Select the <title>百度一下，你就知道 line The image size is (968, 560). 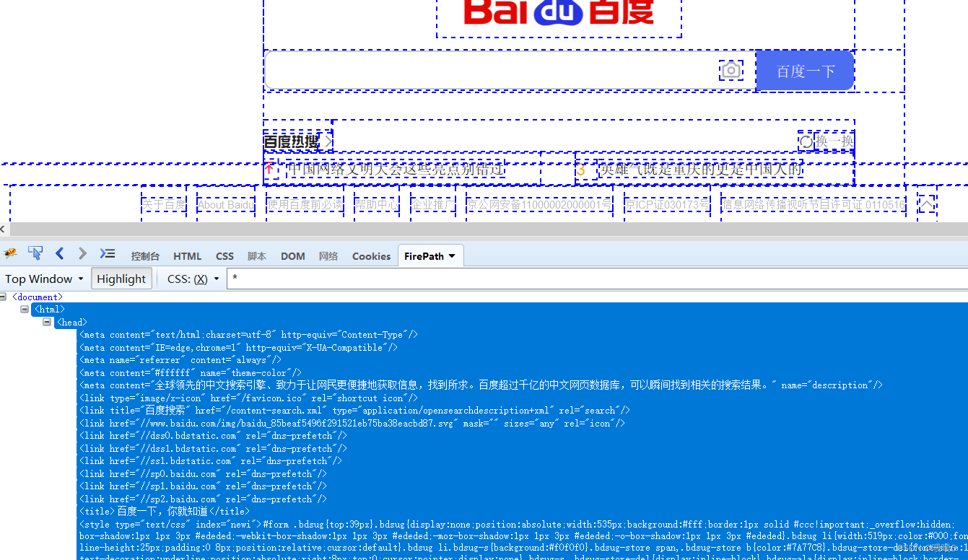[x=164, y=511]
